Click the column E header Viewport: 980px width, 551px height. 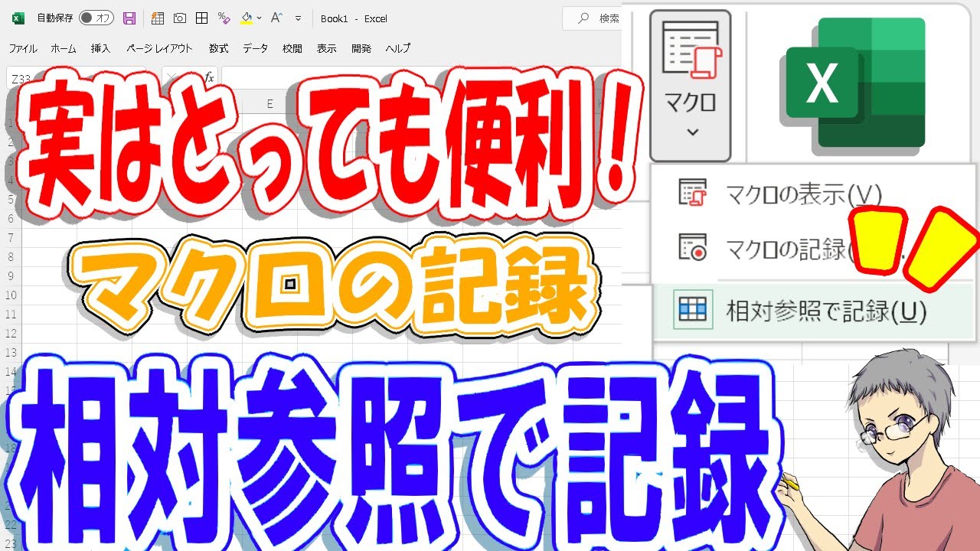point(269,103)
